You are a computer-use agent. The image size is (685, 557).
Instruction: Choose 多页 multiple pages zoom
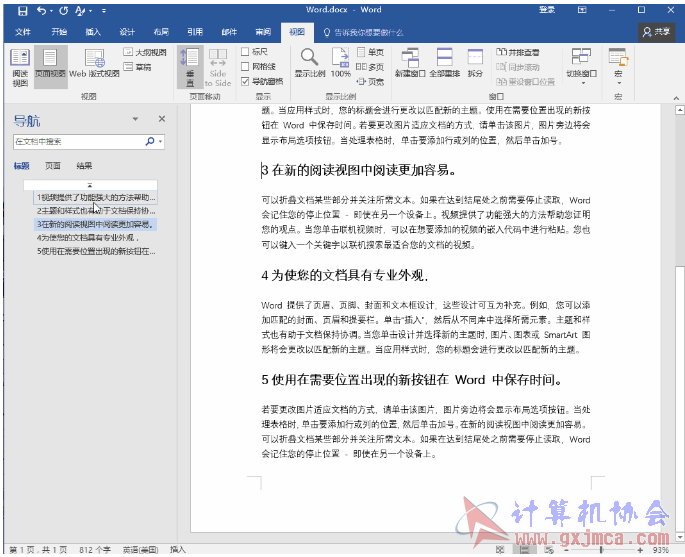tap(370, 67)
